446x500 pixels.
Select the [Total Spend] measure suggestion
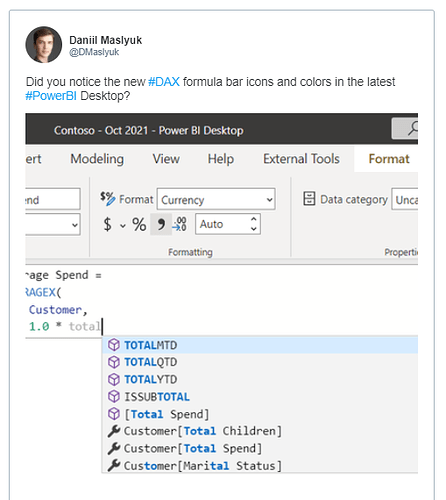tap(260, 414)
